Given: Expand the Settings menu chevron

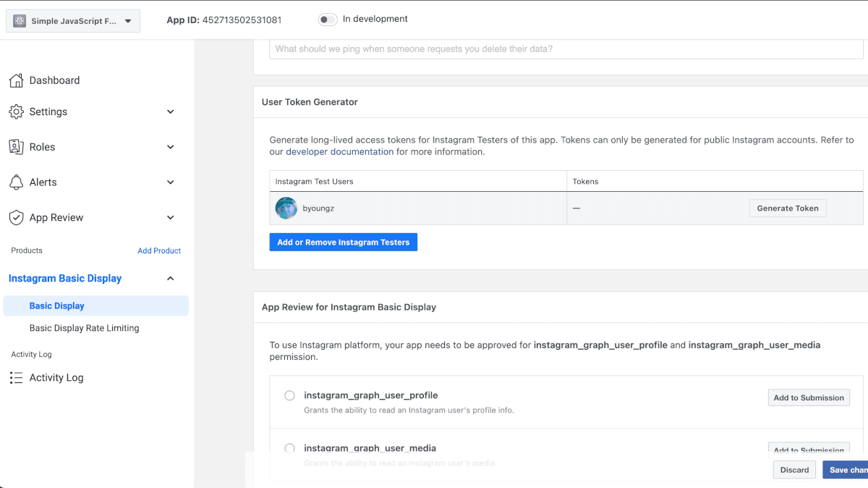Looking at the screenshot, I should pos(171,112).
